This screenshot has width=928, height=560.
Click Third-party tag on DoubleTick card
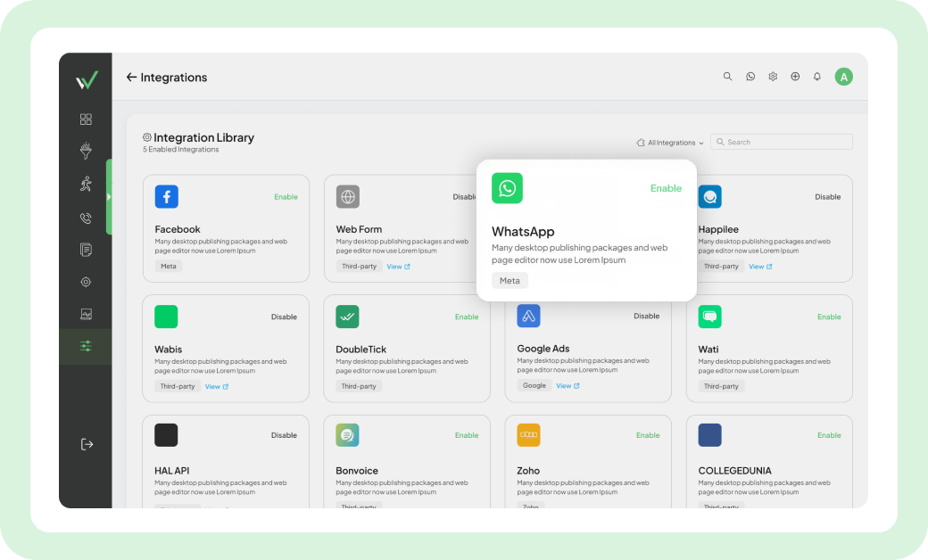(x=359, y=386)
